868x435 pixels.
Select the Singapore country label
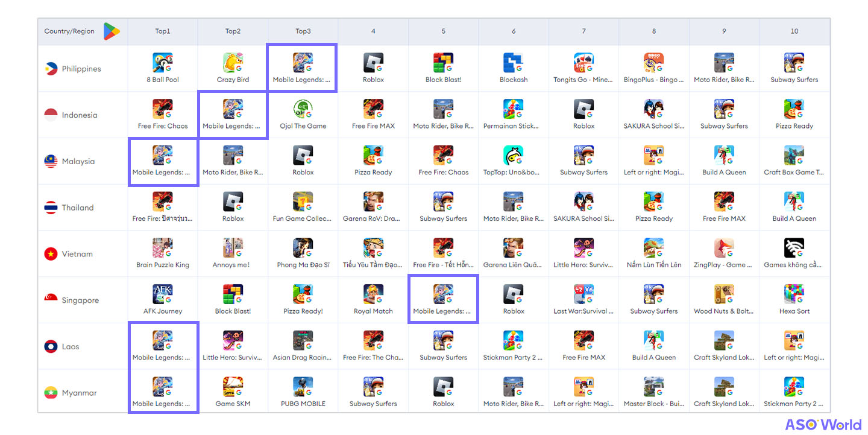pyautogui.click(x=80, y=300)
